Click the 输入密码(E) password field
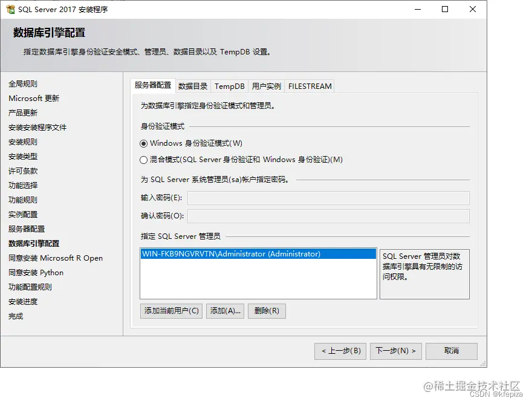 tap(330, 198)
